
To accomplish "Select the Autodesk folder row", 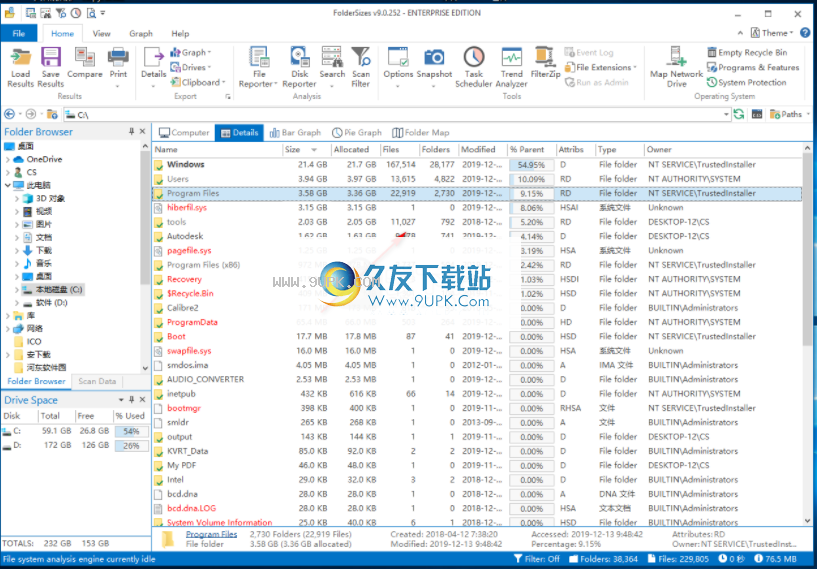I will [477, 236].
